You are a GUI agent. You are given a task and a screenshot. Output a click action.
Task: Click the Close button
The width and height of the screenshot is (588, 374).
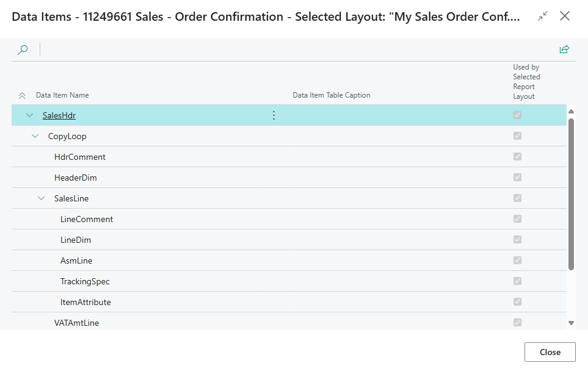[550, 352]
